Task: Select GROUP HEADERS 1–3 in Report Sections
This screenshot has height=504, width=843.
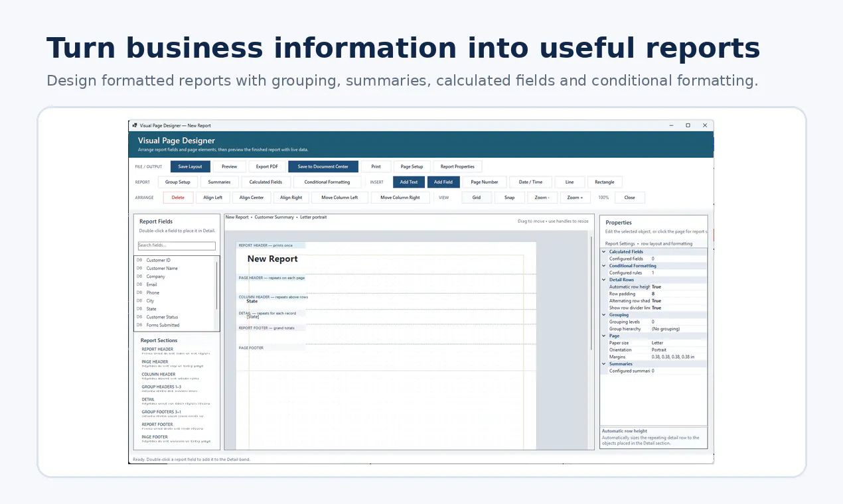Action: pos(161,387)
